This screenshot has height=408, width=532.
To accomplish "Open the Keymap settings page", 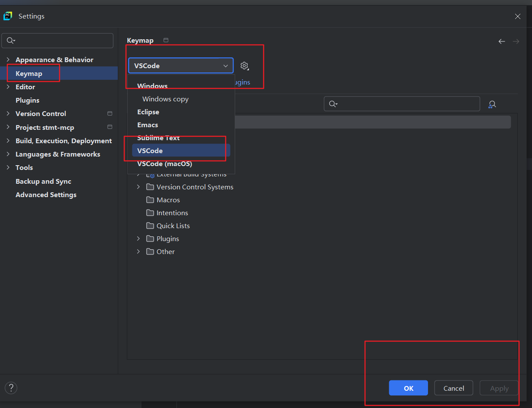I will [59, 73].
